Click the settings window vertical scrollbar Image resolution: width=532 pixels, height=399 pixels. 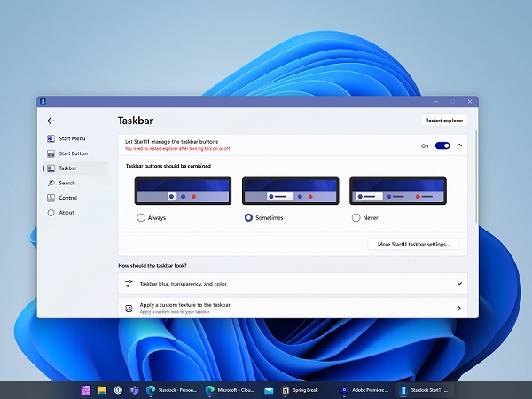[476, 176]
